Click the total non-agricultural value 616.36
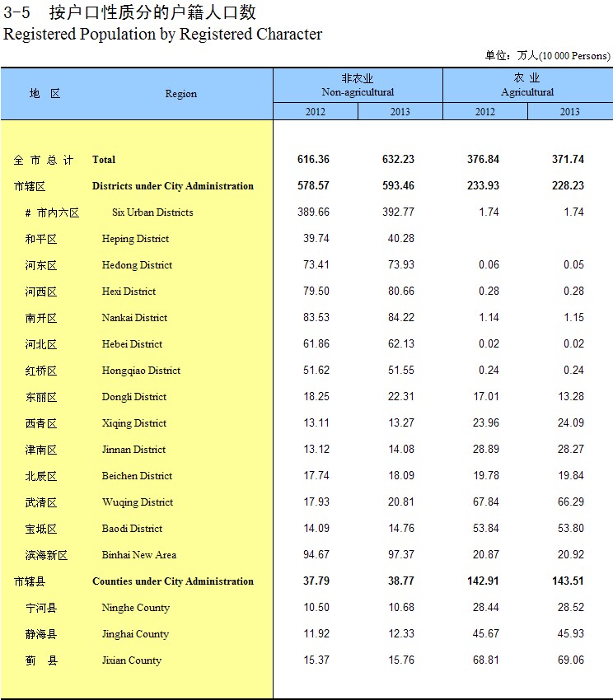The height and width of the screenshot is (700, 613). [x=313, y=160]
